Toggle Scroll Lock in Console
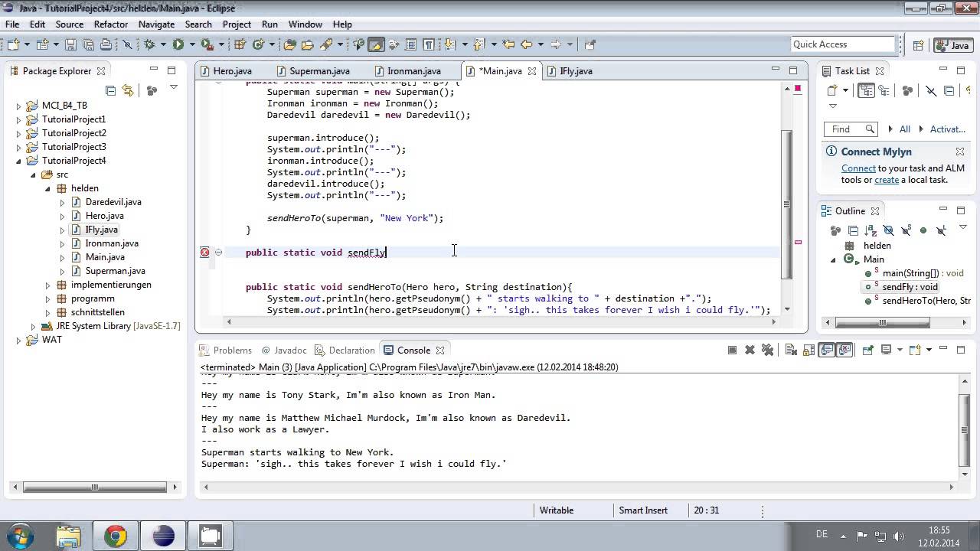The width and height of the screenshot is (980, 551). pos(808,350)
